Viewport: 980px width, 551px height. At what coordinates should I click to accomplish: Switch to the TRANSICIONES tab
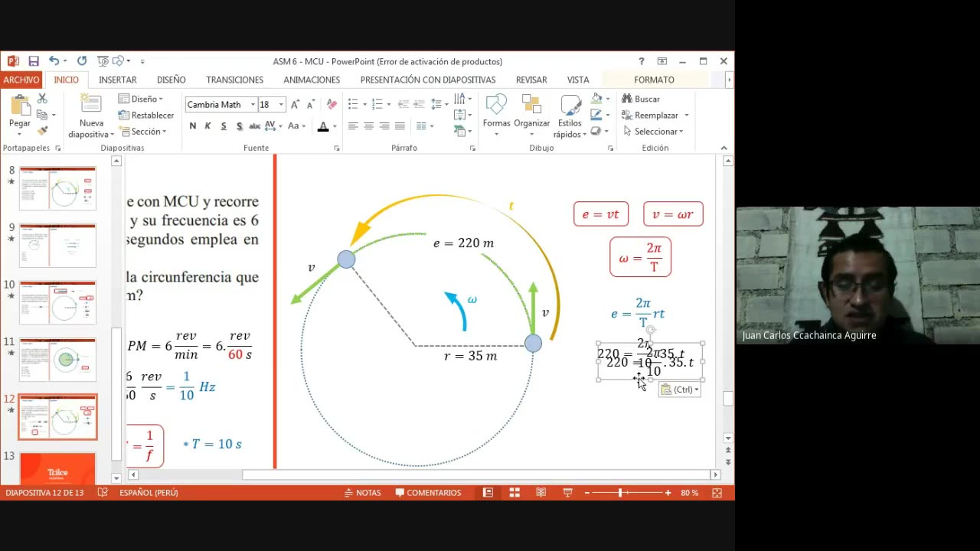coord(234,80)
